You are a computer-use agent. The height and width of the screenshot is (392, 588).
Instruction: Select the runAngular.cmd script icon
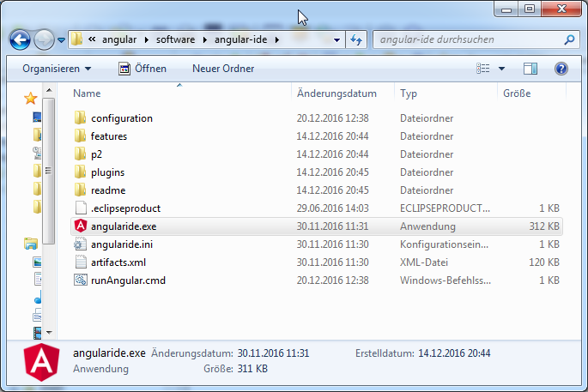click(80, 280)
